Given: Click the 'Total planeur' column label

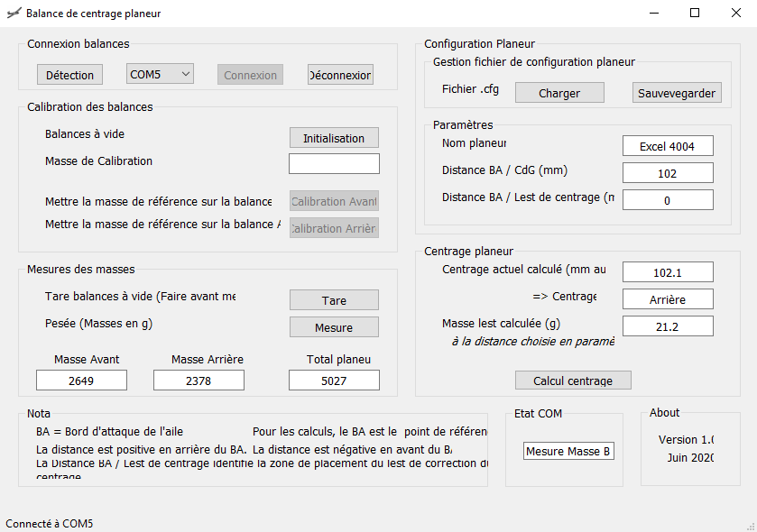Looking at the screenshot, I should (338, 360).
